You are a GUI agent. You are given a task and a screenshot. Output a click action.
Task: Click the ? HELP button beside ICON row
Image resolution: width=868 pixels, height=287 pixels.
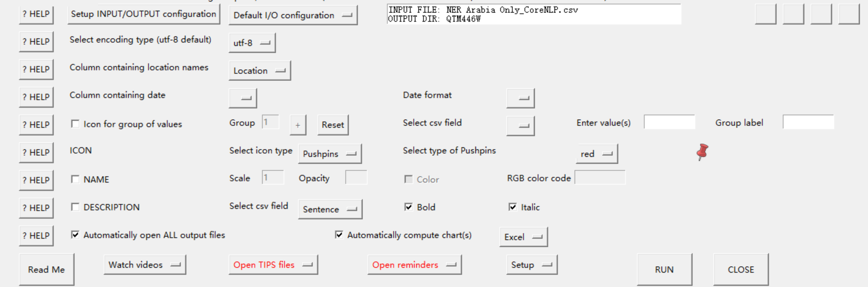tap(36, 152)
